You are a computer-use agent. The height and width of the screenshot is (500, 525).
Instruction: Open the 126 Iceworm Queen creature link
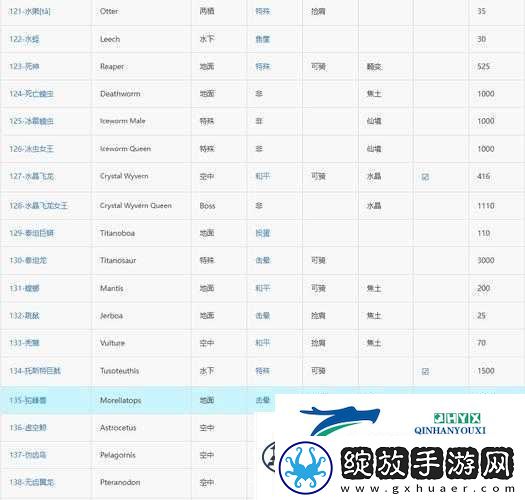31,149
